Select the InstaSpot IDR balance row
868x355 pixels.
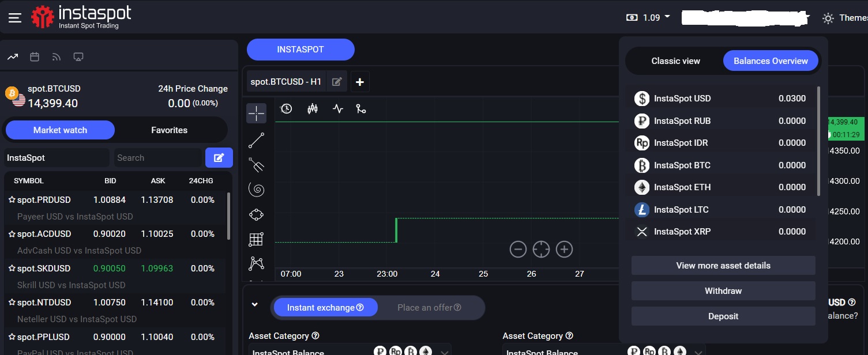click(720, 143)
